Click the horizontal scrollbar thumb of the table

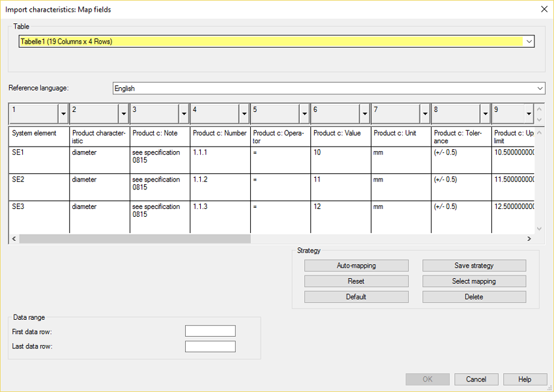coord(135,239)
